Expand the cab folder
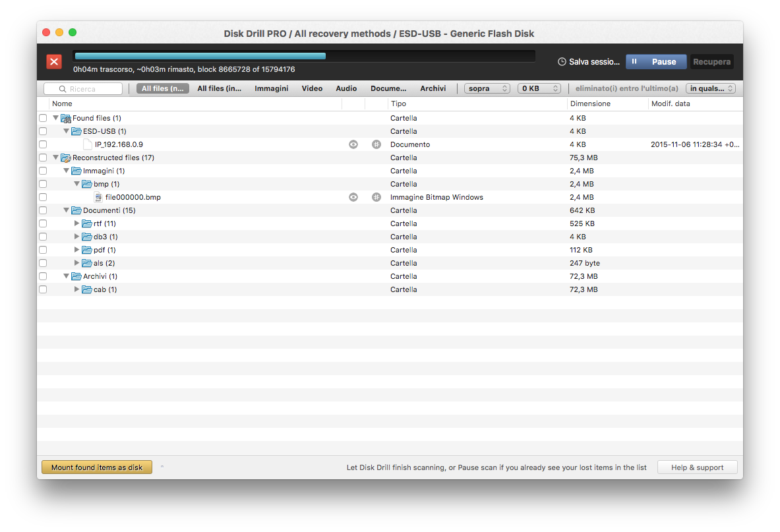This screenshot has height=532, width=780. [76, 289]
